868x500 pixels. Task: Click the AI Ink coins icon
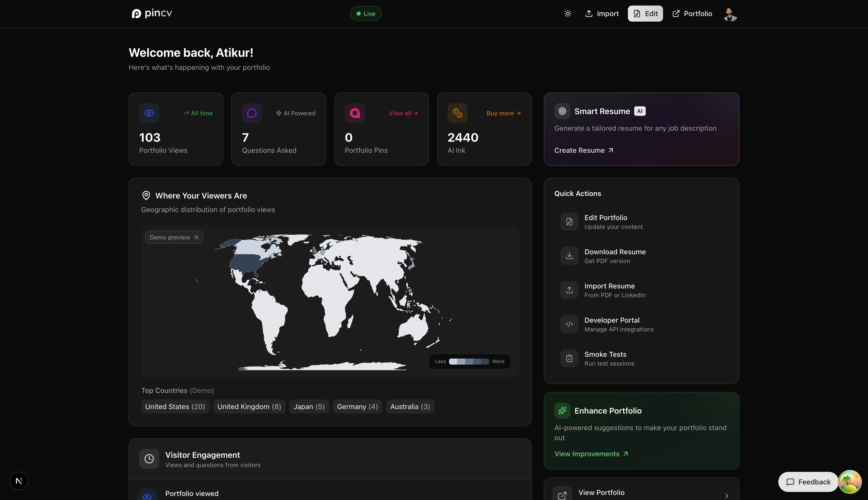pyautogui.click(x=457, y=113)
